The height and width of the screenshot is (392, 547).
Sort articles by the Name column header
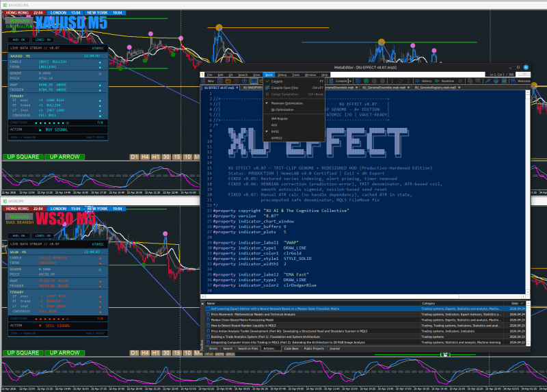(312, 304)
